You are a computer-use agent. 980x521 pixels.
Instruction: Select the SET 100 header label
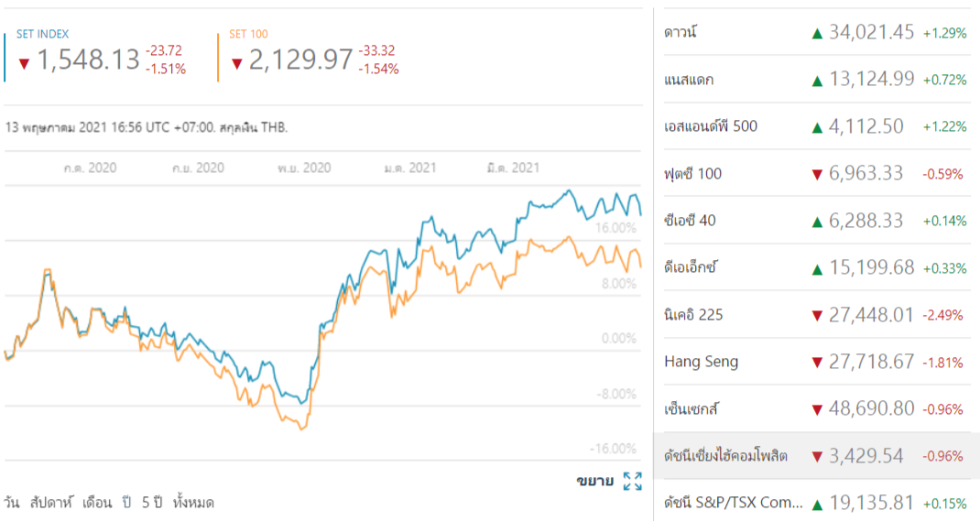point(247,34)
